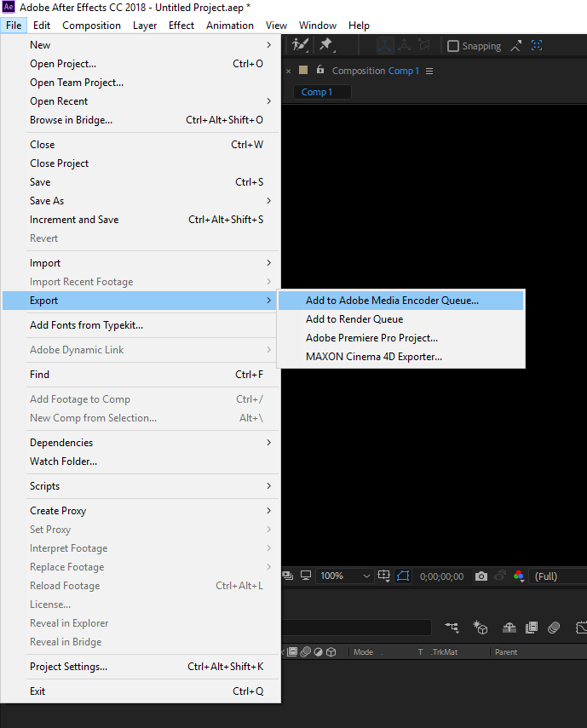
Task: Click adjustment layer column header icon
Action: [x=318, y=652]
